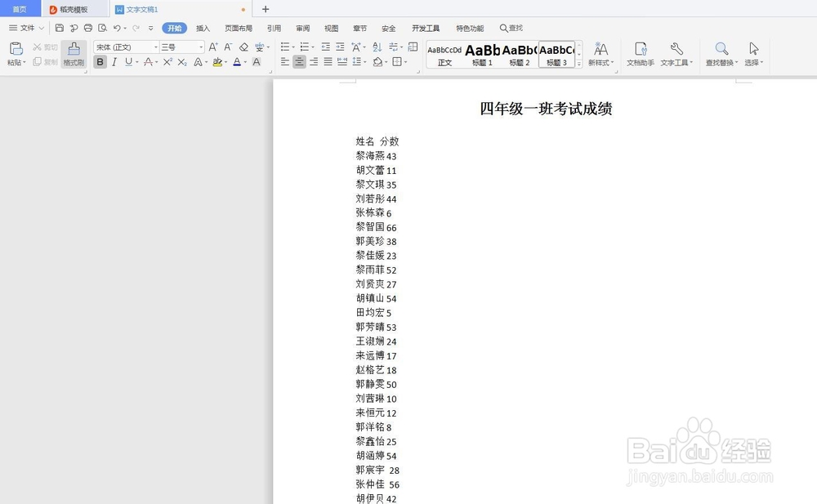This screenshot has width=817, height=504.
Task: Open the 首页 home tab
Action: [20, 9]
